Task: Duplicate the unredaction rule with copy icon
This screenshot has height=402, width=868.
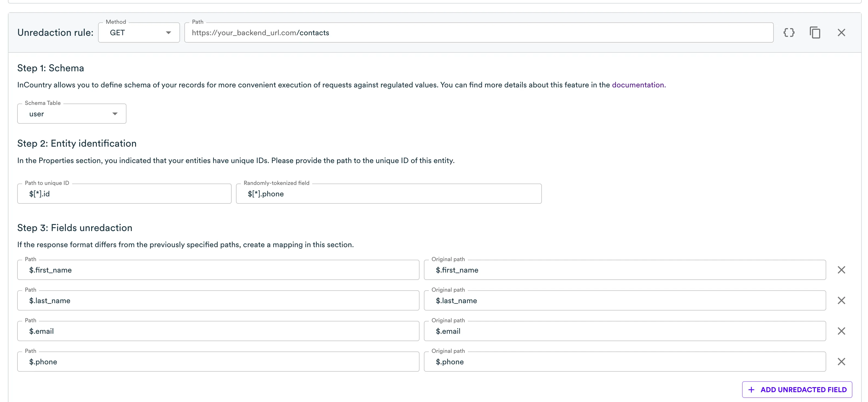Action: tap(815, 33)
